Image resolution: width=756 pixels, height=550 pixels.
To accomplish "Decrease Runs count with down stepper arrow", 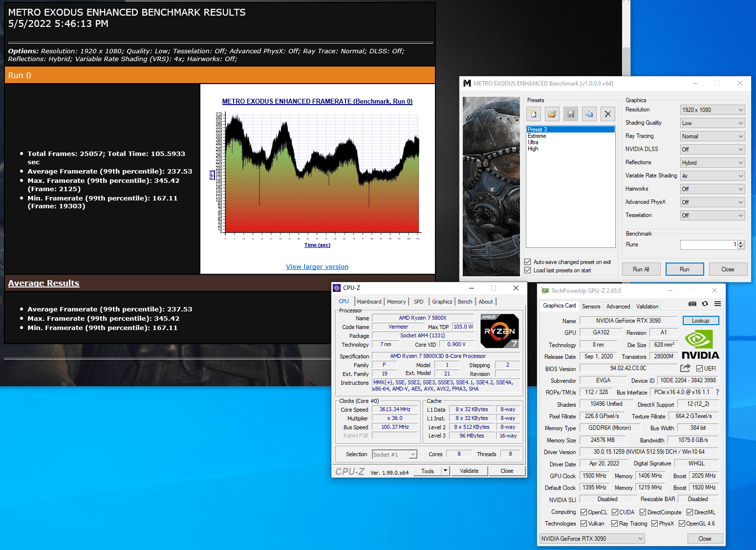I will tap(741, 247).
